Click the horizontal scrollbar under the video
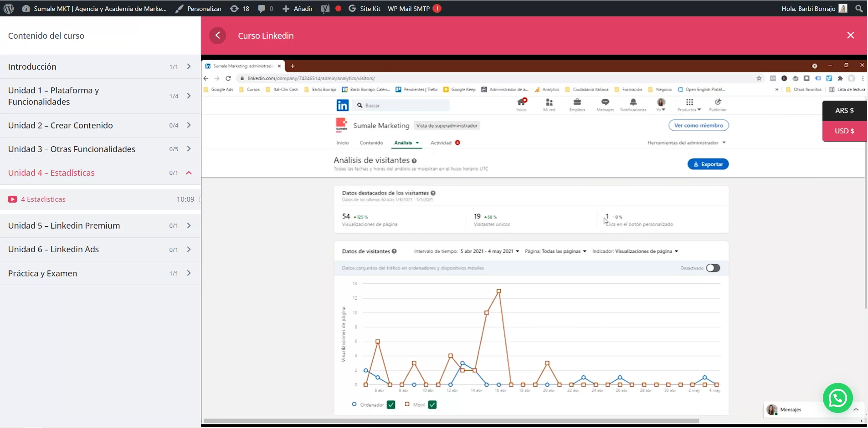The image size is (868, 428). point(451,421)
